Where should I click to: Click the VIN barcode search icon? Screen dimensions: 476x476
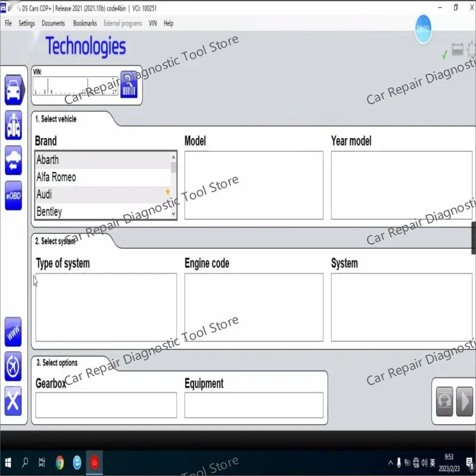tap(129, 84)
